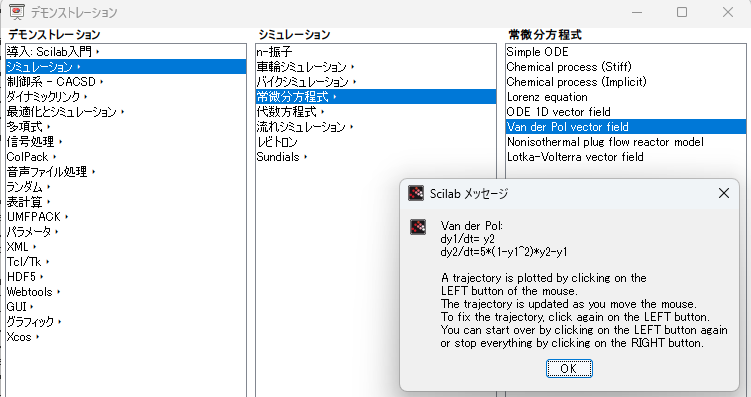Open 車輪シミュレーション submenu
This screenshot has width=751, height=397.
point(376,67)
